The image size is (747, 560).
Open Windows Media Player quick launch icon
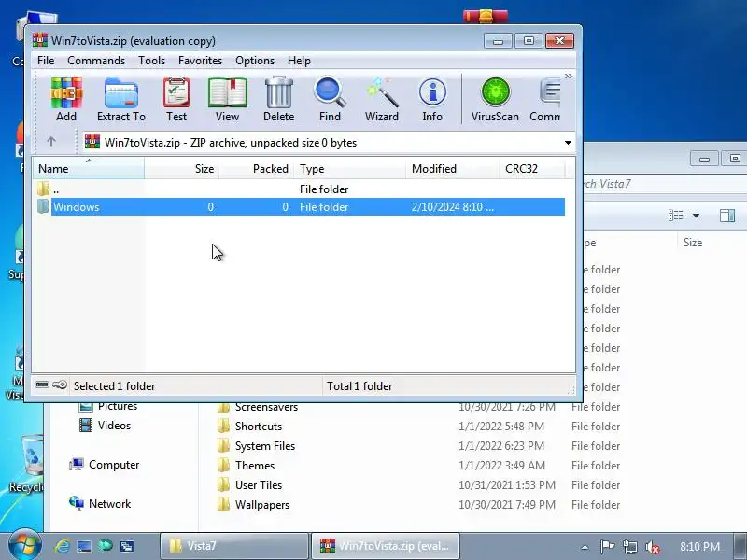tap(106, 546)
